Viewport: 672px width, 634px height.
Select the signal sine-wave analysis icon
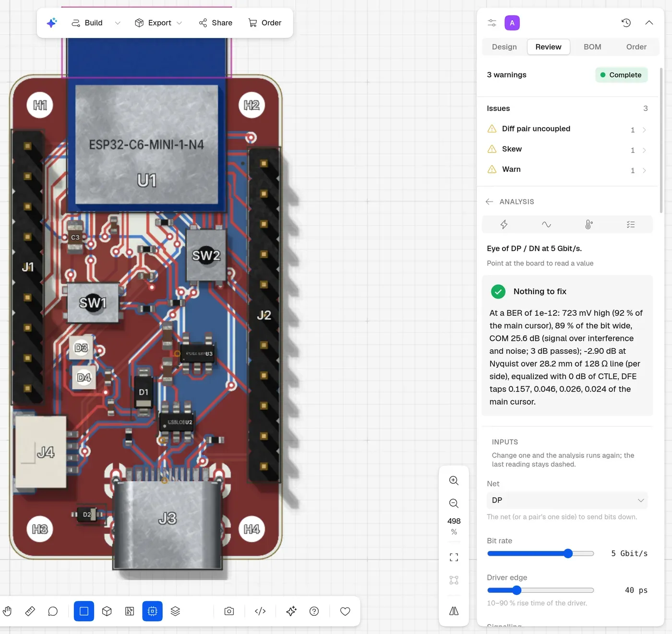(546, 224)
